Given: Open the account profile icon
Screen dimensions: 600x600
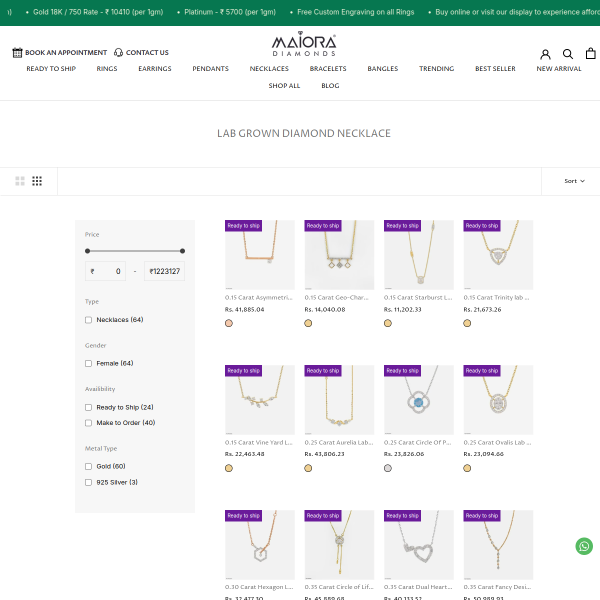Looking at the screenshot, I should point(545,54).
